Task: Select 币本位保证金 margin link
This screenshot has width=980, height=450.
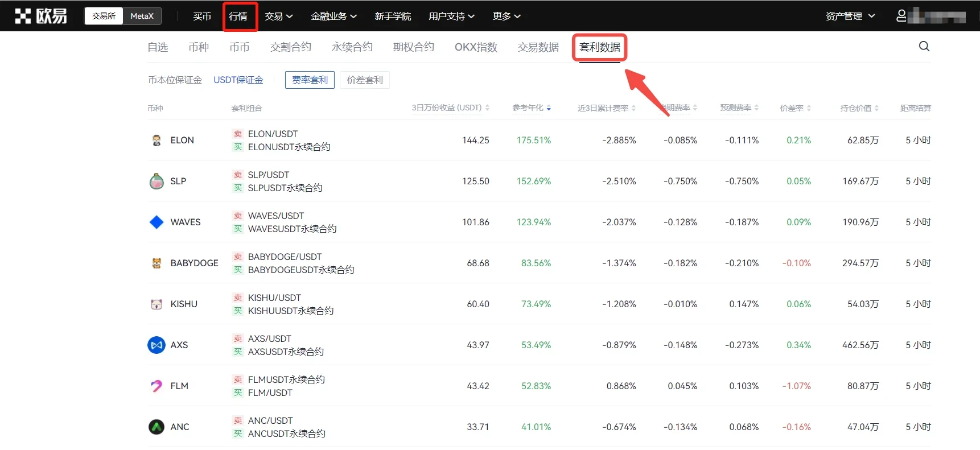Action: coord(175,80)
